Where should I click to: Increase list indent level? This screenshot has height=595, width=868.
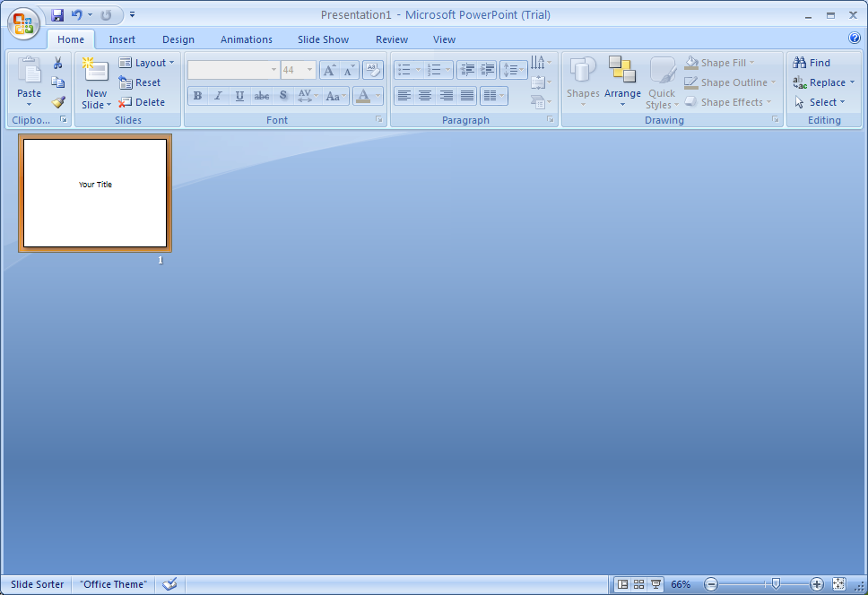(x=487, y=70)
